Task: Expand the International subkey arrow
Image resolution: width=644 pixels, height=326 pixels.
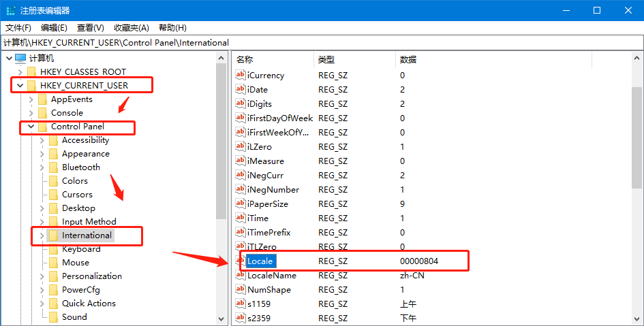Action: pyautogui.click(x=42, y=235)
